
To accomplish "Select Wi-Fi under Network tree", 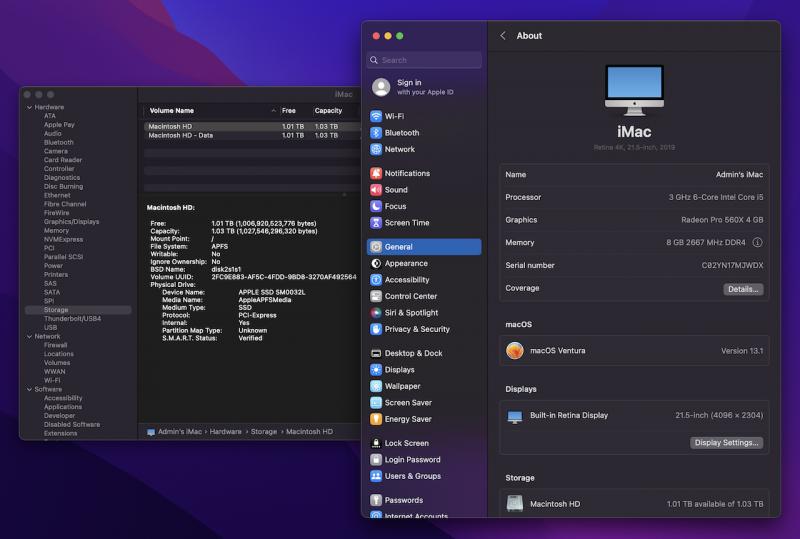I will (52, 380).
